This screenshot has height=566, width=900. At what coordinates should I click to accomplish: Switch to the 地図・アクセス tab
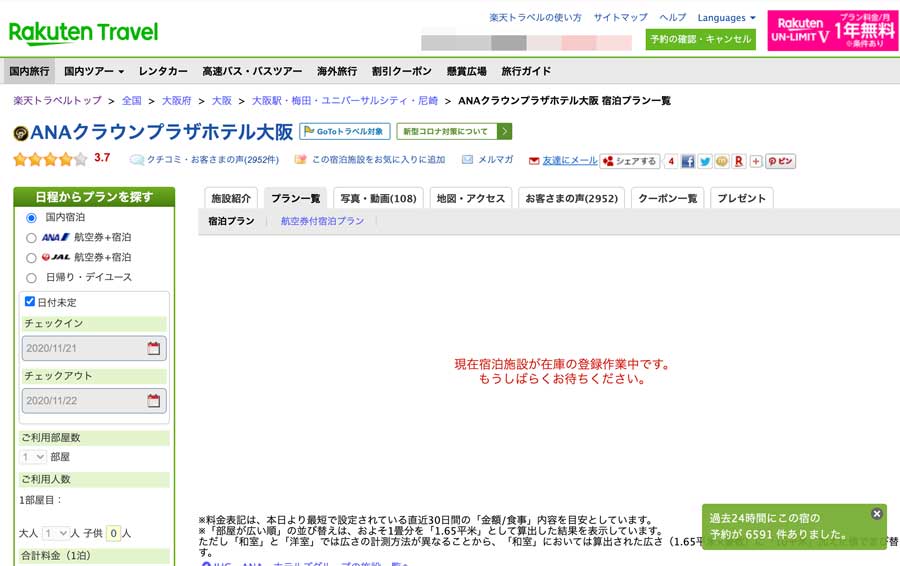(471, 198)
